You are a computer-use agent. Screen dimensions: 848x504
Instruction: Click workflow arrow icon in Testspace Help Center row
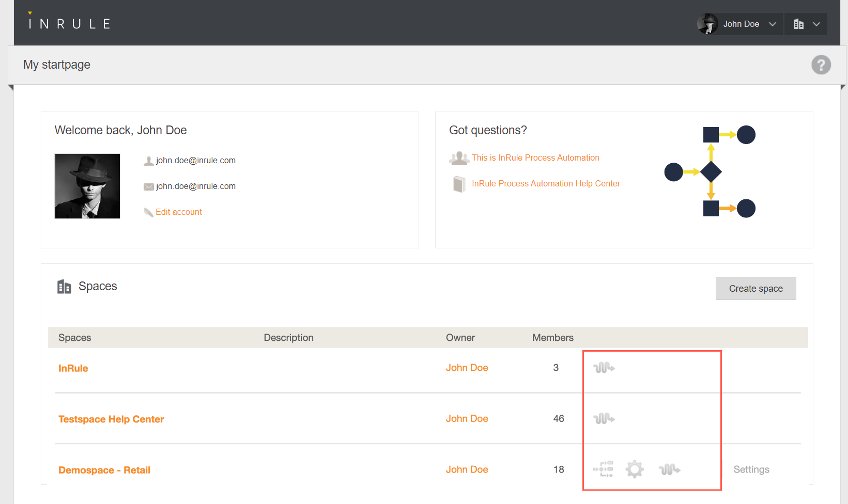[x=604, y=418]
